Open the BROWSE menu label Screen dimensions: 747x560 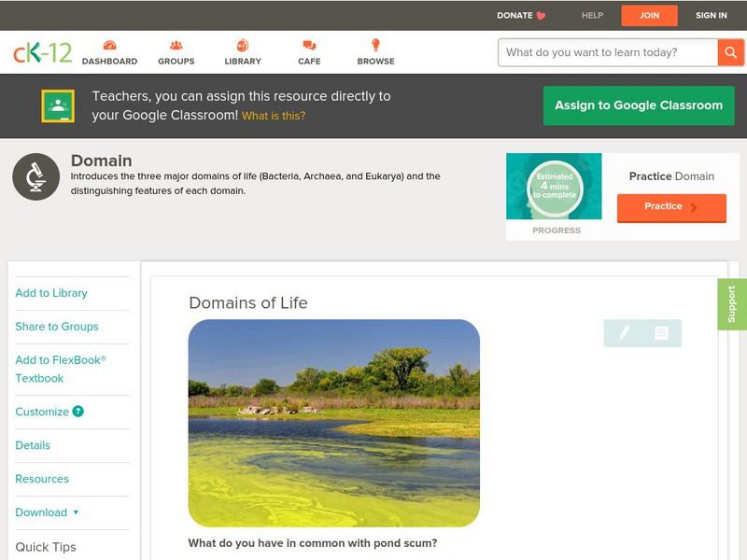pos(376,62)
